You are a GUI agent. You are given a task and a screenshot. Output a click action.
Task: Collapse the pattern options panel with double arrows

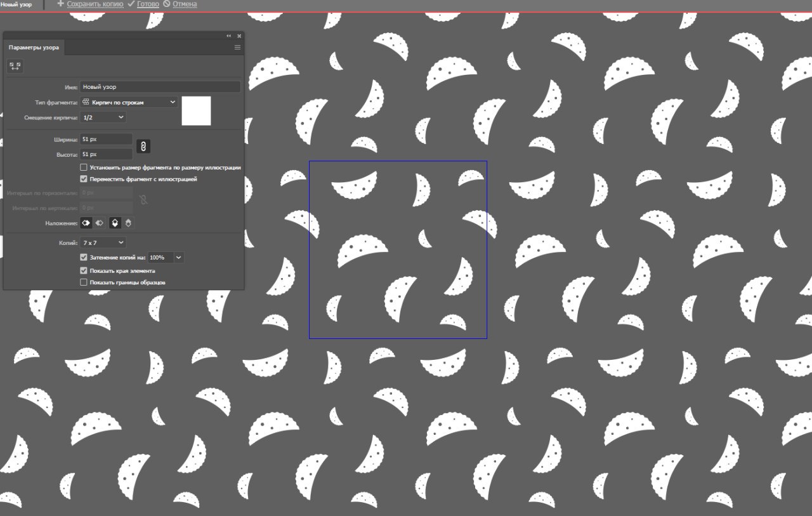tap(229, 36)
